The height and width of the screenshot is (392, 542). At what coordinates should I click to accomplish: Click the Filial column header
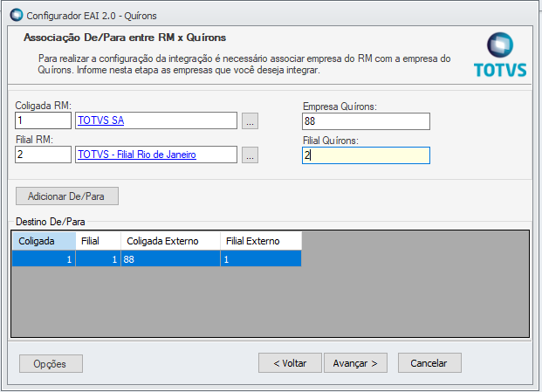point(98,240)
